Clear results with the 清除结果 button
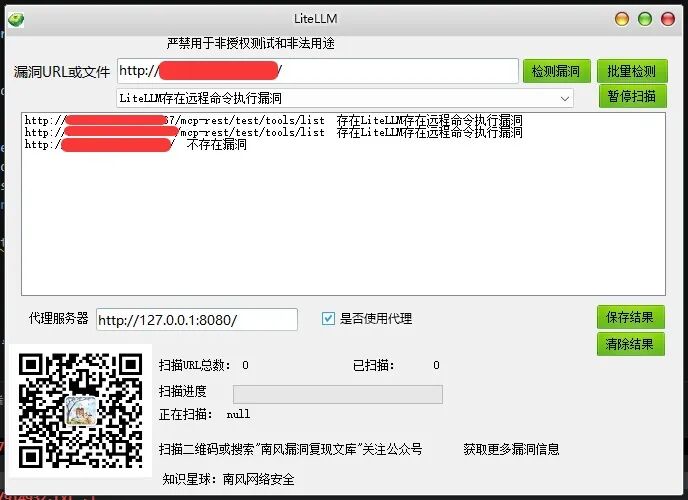The image size is (688, 500). click(x=631, y=344)
